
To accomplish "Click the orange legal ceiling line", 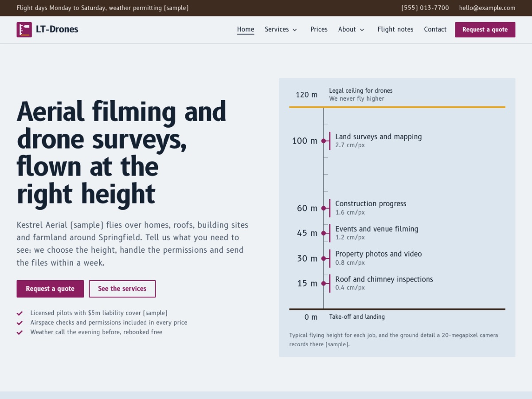I will [x=397, y=107].
